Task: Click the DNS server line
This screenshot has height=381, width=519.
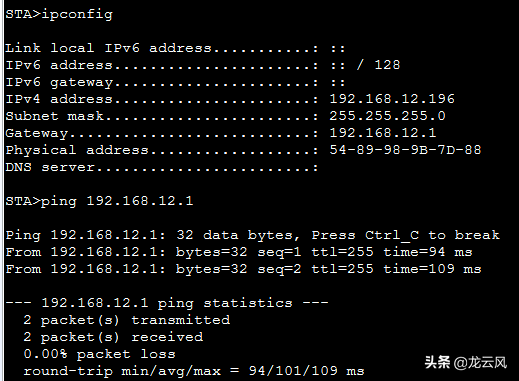Action: pos(162,167)
